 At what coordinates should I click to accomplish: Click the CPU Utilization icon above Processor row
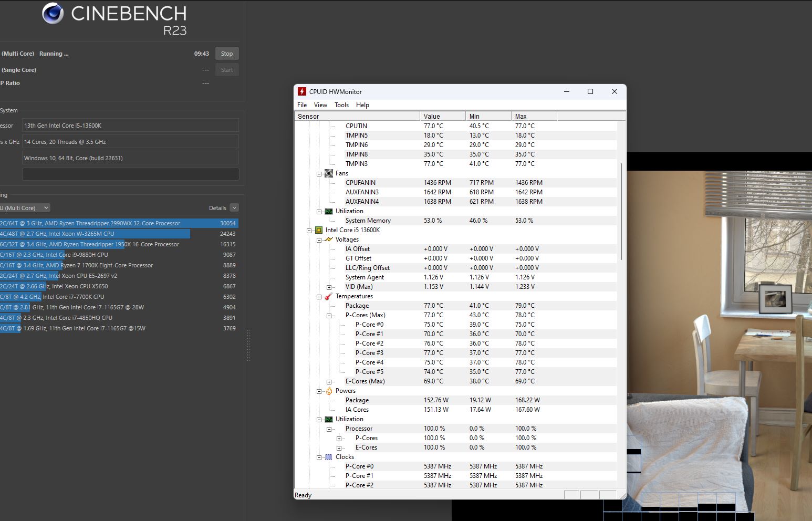pos(329,419)
